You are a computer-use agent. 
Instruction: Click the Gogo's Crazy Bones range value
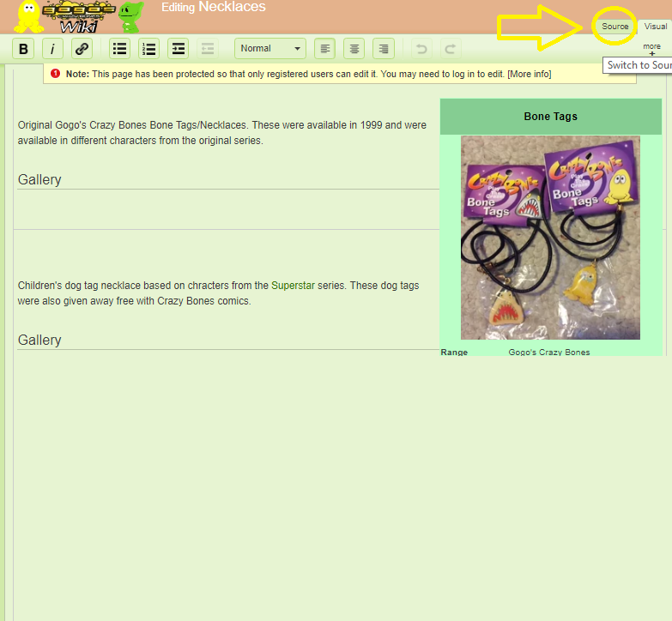(x=549, y=352)
